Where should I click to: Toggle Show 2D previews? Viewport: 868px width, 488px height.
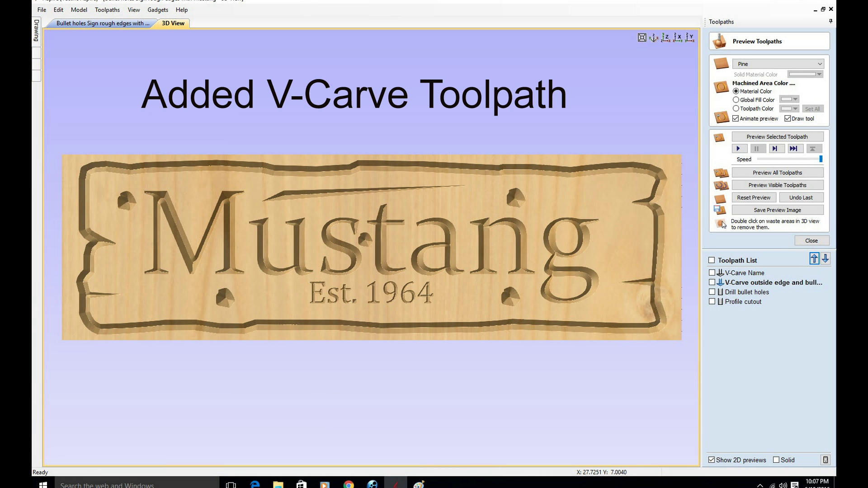pos(712,460)
